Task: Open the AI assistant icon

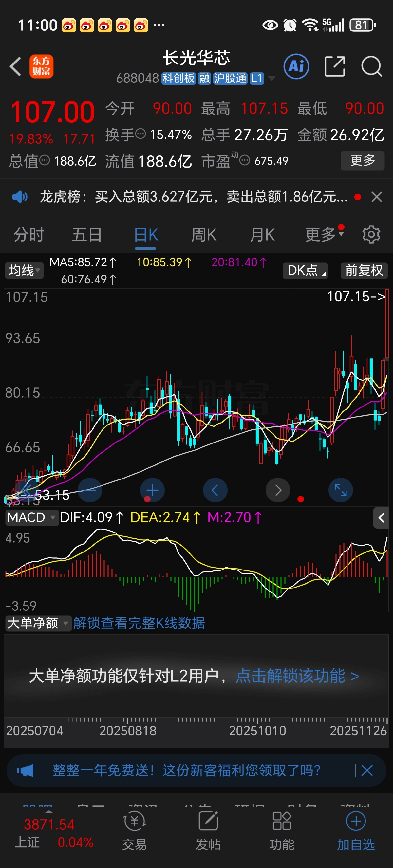Action: (296, 66)
